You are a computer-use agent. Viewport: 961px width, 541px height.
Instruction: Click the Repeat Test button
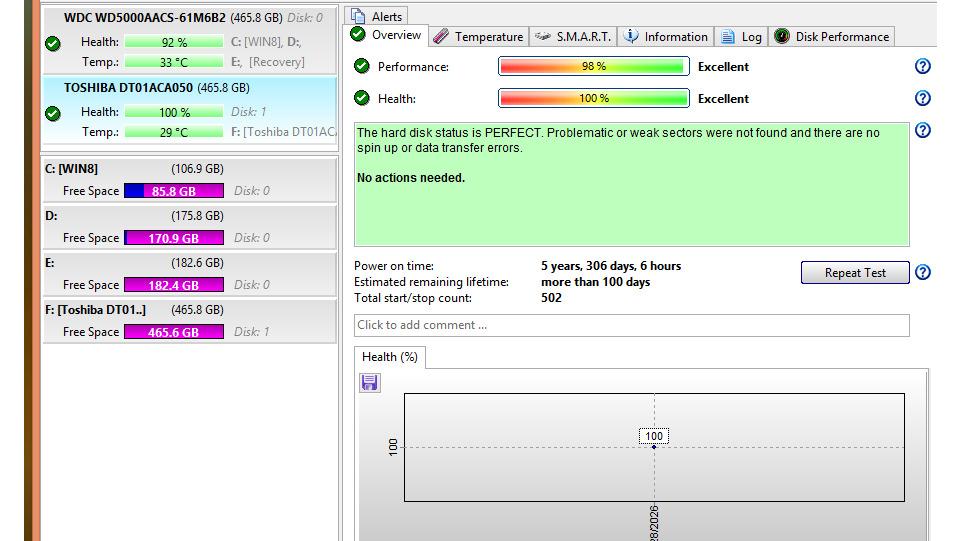[855, 273]
